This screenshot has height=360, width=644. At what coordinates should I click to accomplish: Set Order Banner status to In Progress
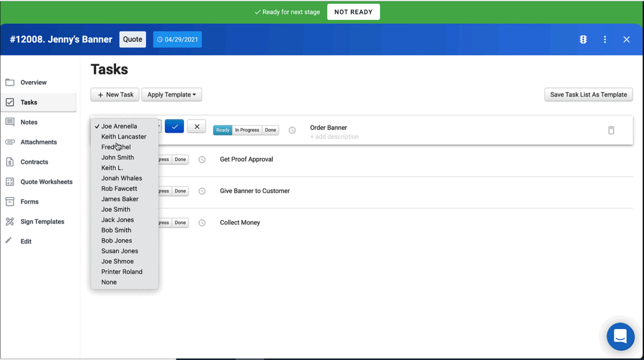pos(247,130)
